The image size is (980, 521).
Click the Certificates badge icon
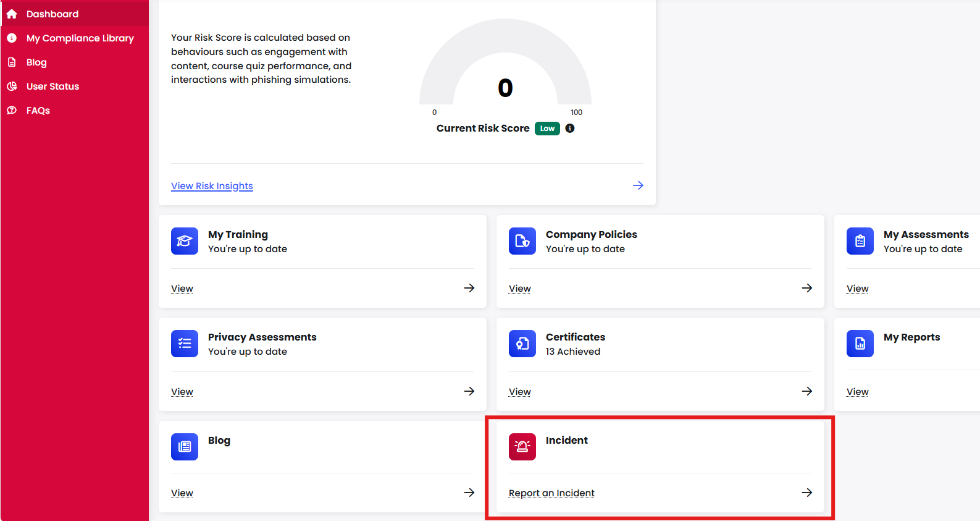coord(522,344)
